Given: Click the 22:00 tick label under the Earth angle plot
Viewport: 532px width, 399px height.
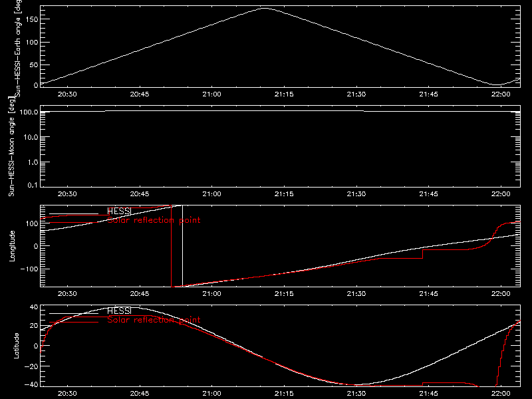Looking at the screenshot, I should coord(501,94).
